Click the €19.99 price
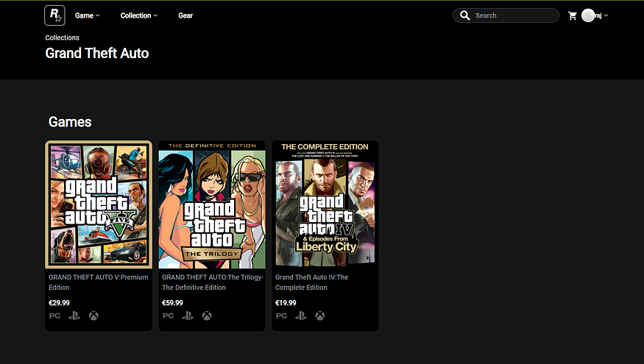 coord(286,303)
